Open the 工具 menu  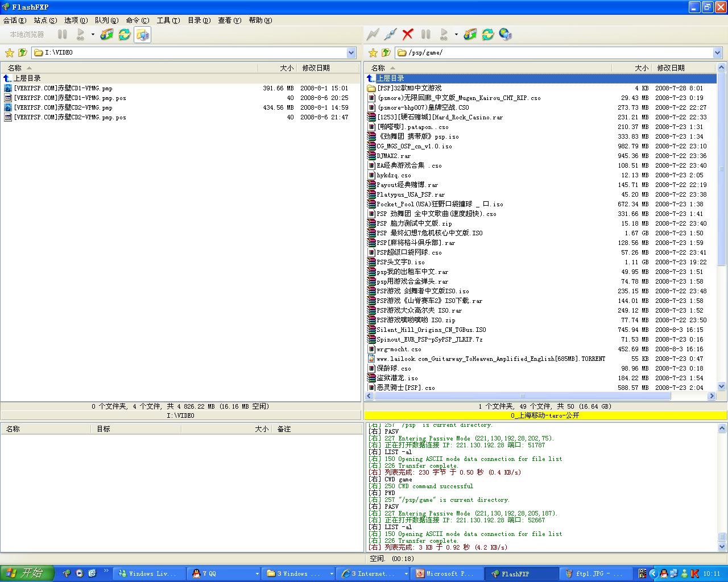(168, 20)
